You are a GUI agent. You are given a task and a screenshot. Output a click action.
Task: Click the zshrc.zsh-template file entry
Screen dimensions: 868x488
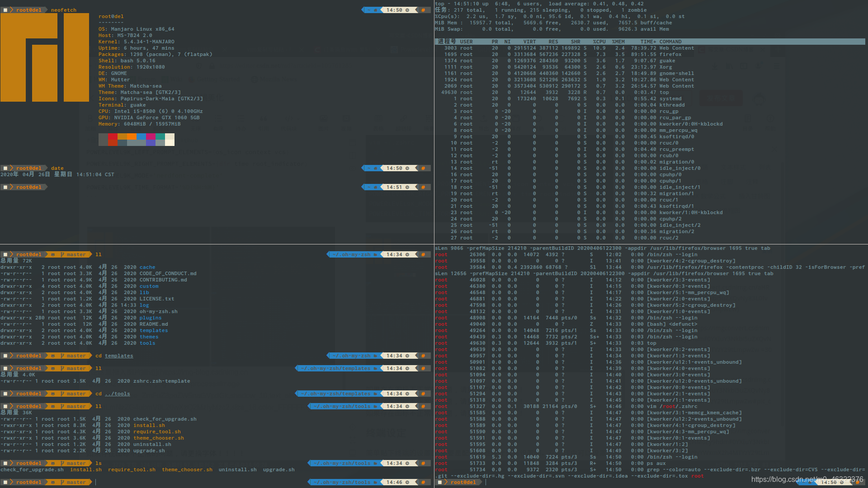tap(161, 381)
